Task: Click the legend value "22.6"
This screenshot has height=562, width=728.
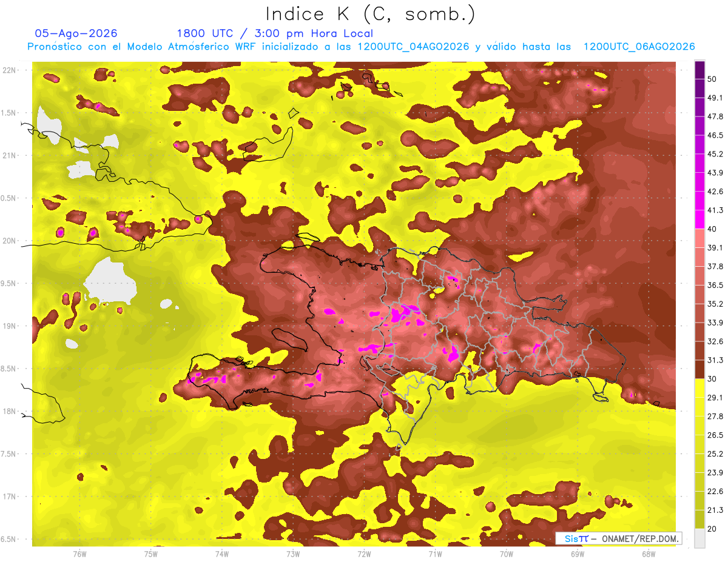Action: pyautogui.click(x=715, y=491)
